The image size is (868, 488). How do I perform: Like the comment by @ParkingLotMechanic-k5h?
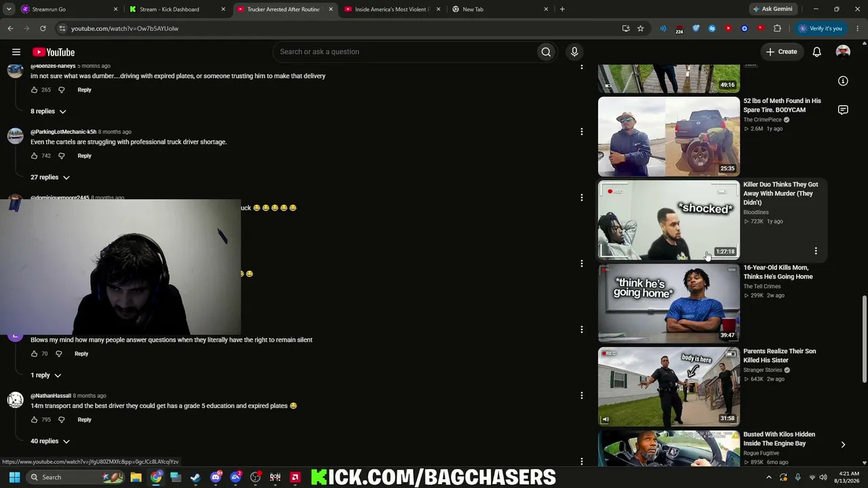pyautogui.click(x=34, y=156)
